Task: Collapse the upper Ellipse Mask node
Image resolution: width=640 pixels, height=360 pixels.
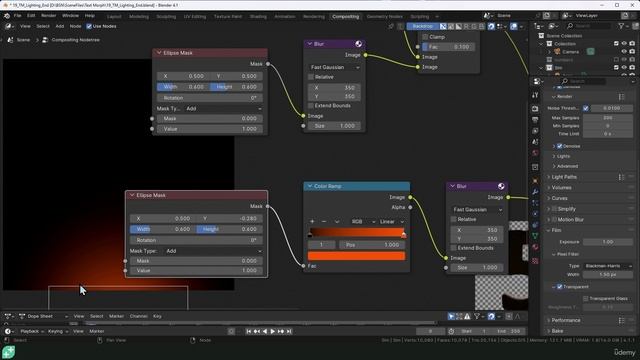Action: (x=159, y=53)
